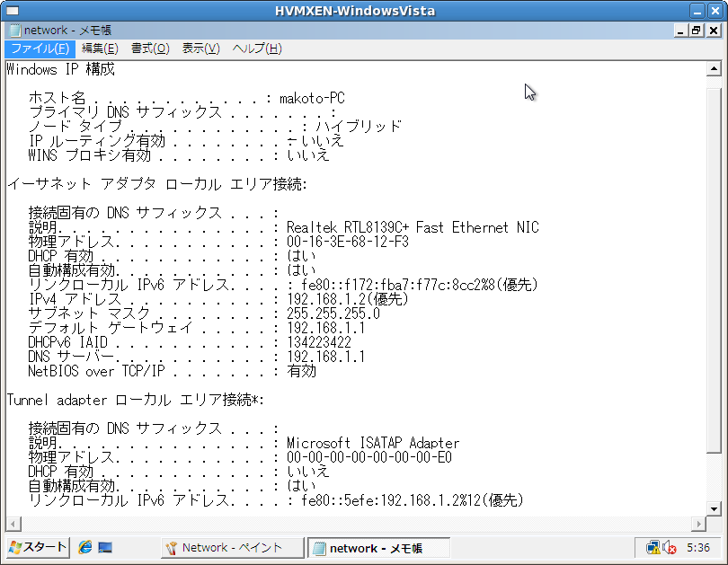728x565 pixels.
Task: Click the network status tray icon
Action: (653, 547)
